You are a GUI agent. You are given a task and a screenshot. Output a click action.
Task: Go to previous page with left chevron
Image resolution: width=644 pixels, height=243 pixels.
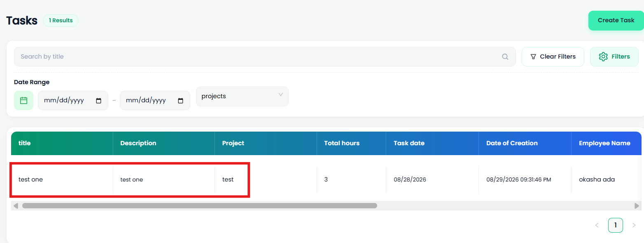[x=597, y=225]
